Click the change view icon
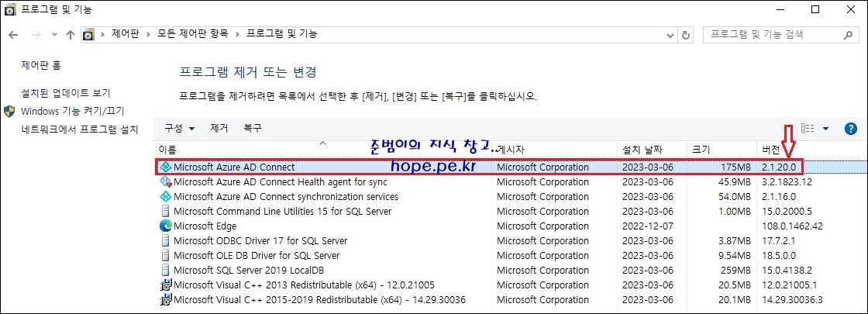Image resolution: width=868 pixels, height=314 pixels. (808, 129)
